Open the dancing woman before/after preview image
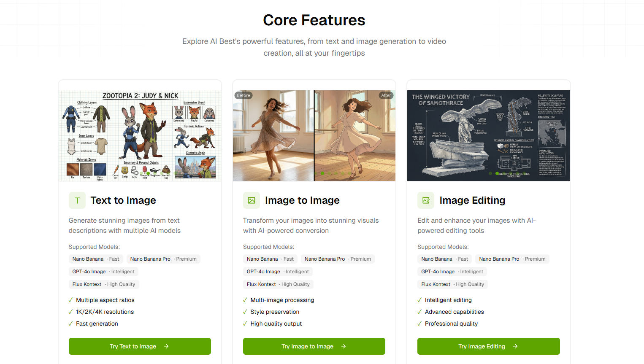644x364 pixels. pyautogui.click(x=314, y=135)
